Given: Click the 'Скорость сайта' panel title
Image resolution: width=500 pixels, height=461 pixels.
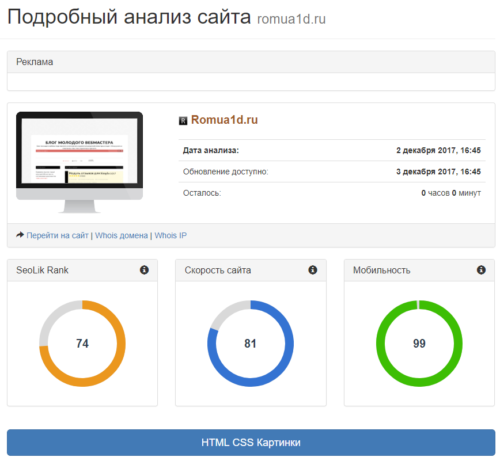Looking at the screenshot, I should pos(218,270).
